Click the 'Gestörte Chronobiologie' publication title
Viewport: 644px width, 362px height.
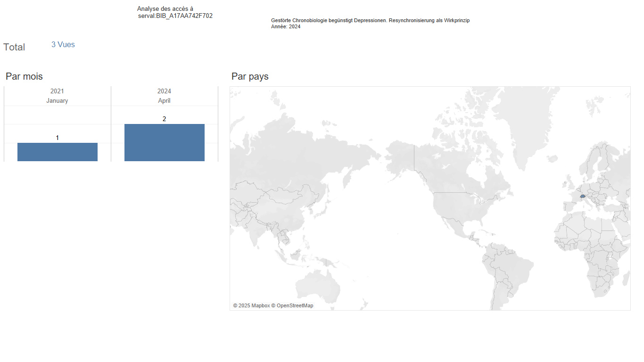(x=371, y=20)
